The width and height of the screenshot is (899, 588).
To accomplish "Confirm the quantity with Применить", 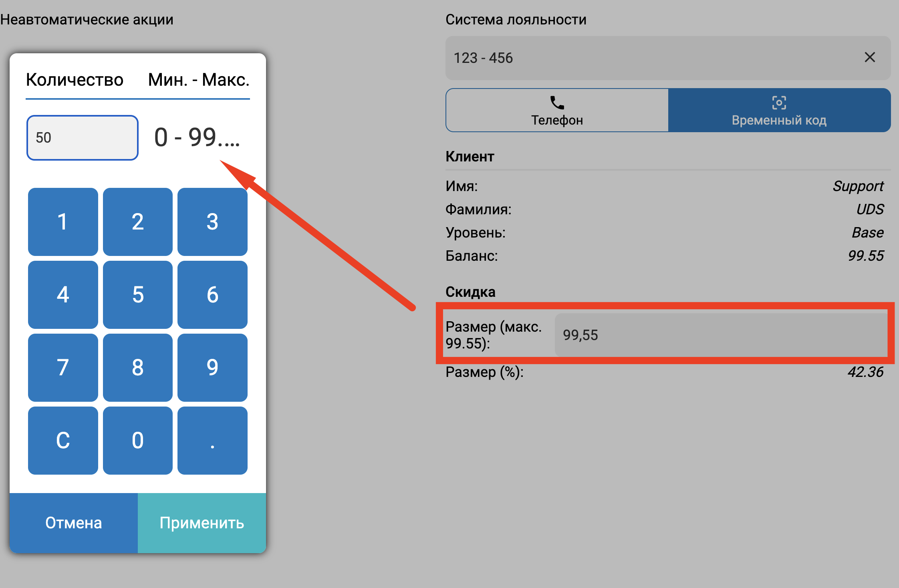I will [202, 523].
